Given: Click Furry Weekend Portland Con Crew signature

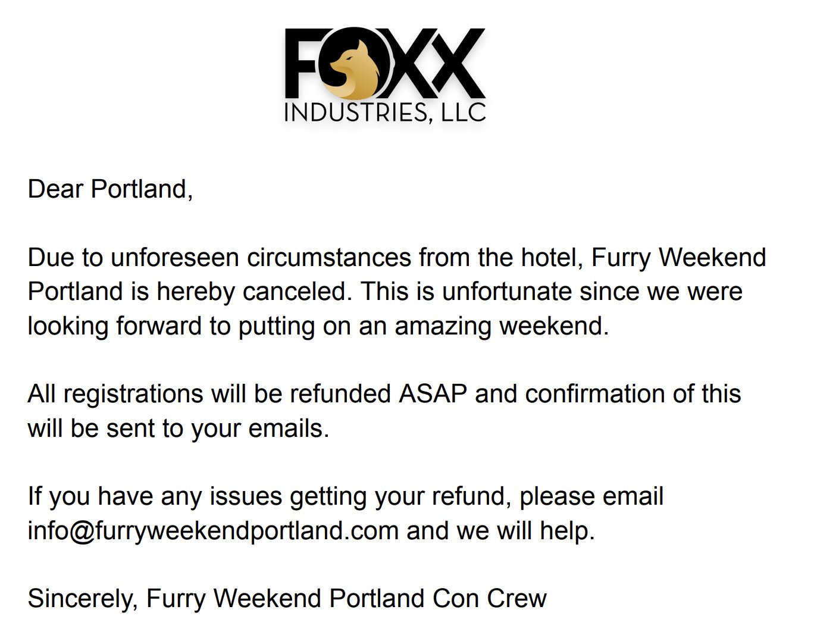Looking at the screenshot, I should click(346, 598).
